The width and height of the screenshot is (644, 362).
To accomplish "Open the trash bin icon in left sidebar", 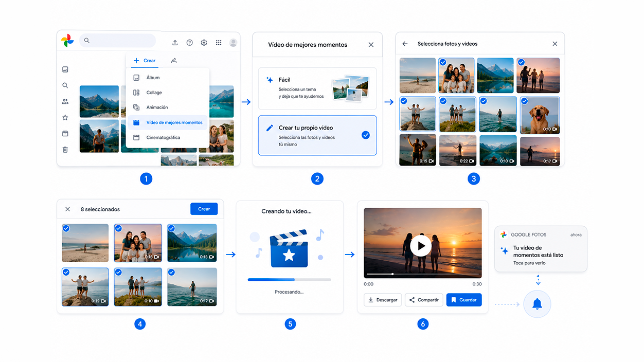I will (65, 150).
